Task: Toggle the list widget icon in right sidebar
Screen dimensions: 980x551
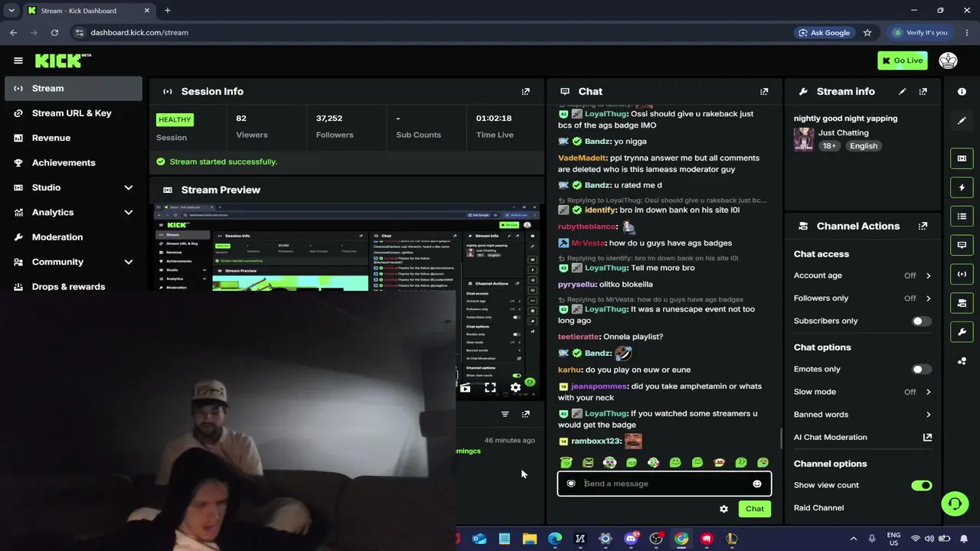Action: tap(962, 217)
